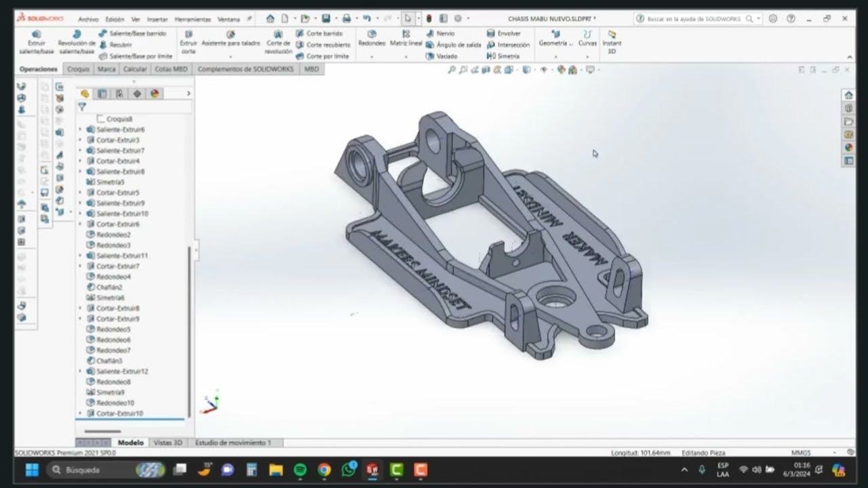The width and height of the screenshot is (868, 488).
Task: Open the Herramientas menu
Action: click(x=193, y=19)
